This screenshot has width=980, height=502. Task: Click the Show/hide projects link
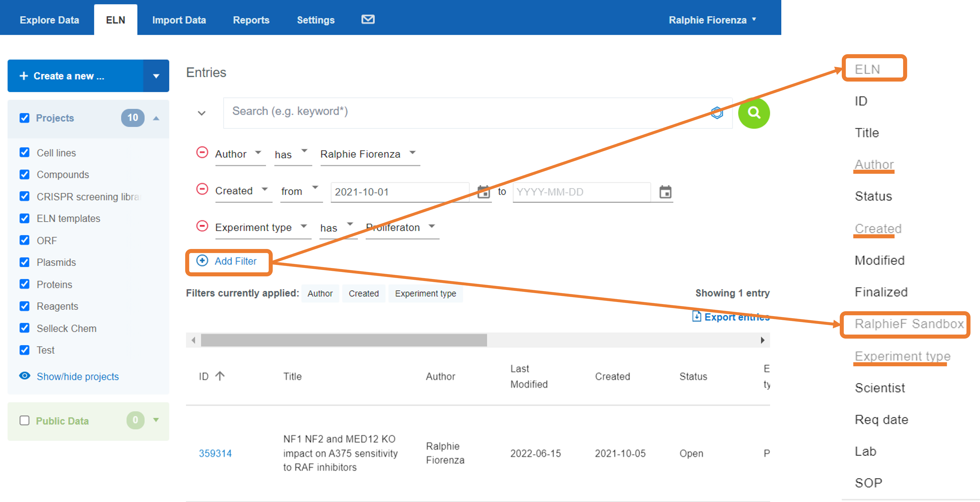click(77, 376)
